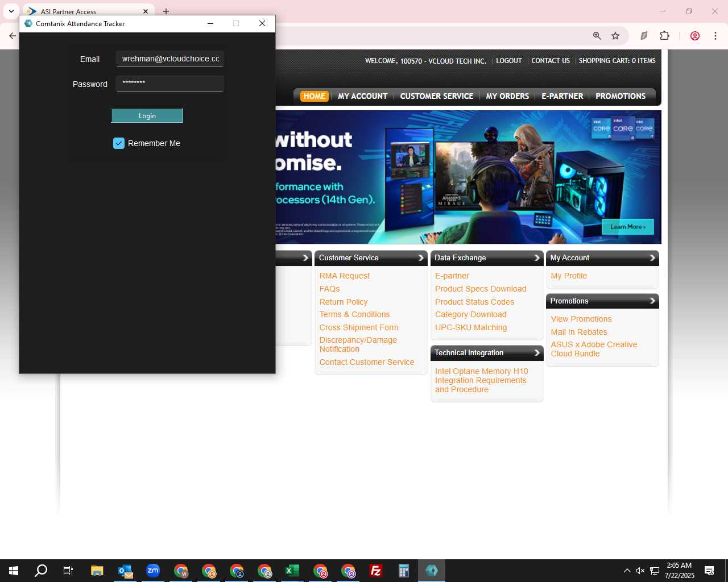Expand the Promotions panel arrow
728x582 pixels.
pyautogui.click(x=652, y=301)
